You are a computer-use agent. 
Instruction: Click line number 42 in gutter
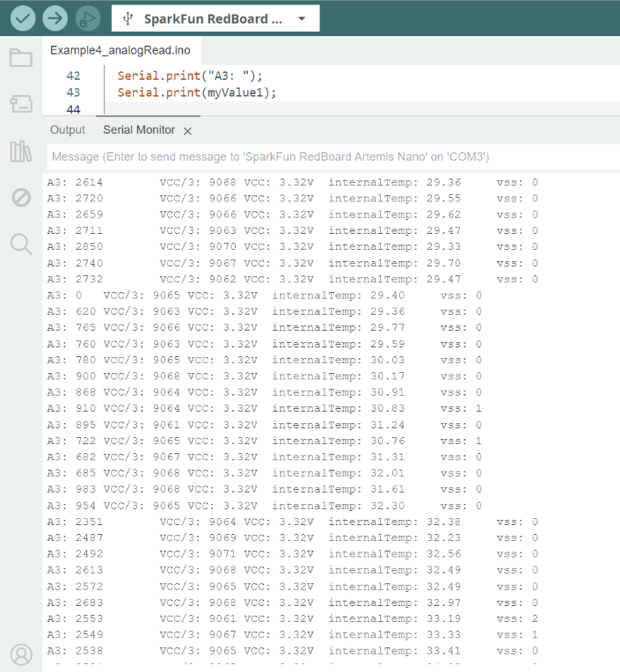(x=73, y=76)
